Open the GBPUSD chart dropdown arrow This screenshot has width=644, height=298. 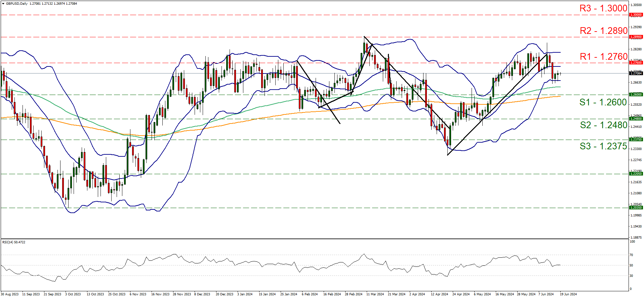(x=3, y=4)
